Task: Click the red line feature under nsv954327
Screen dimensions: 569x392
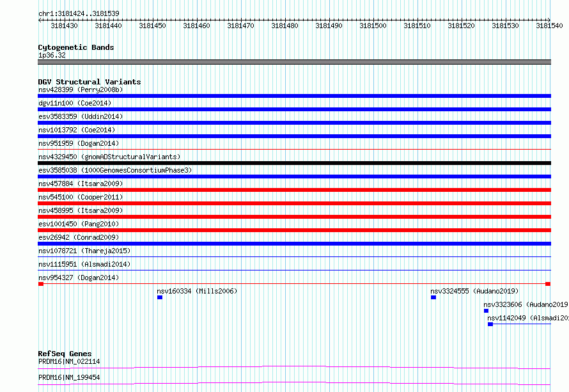Action: [294, 284]
